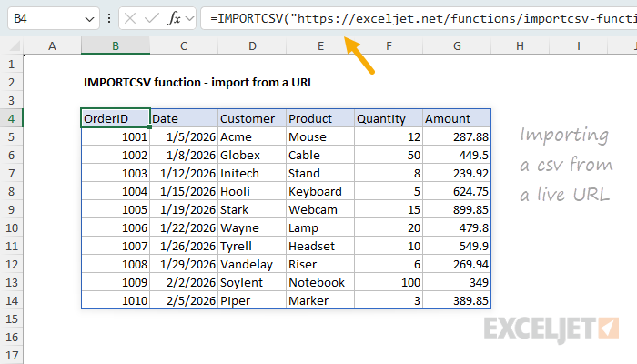Select column E header
The height and width of the screenshot is (364, 637).
tap(320, 45)
